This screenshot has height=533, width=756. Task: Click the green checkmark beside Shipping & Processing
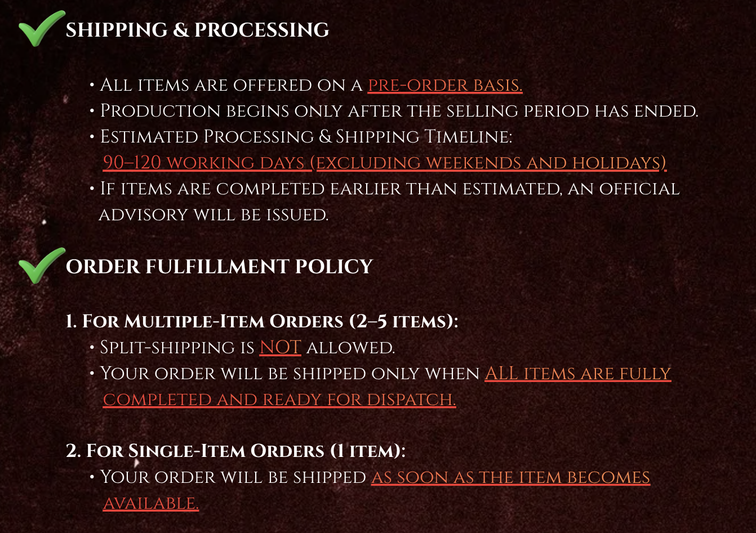coord(41,28)
